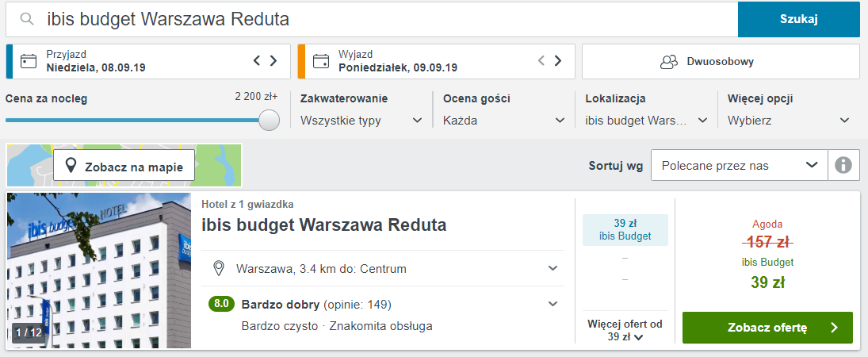Click the Zobacz na mapie button
The image size is (868, 357).
[124, 165]
